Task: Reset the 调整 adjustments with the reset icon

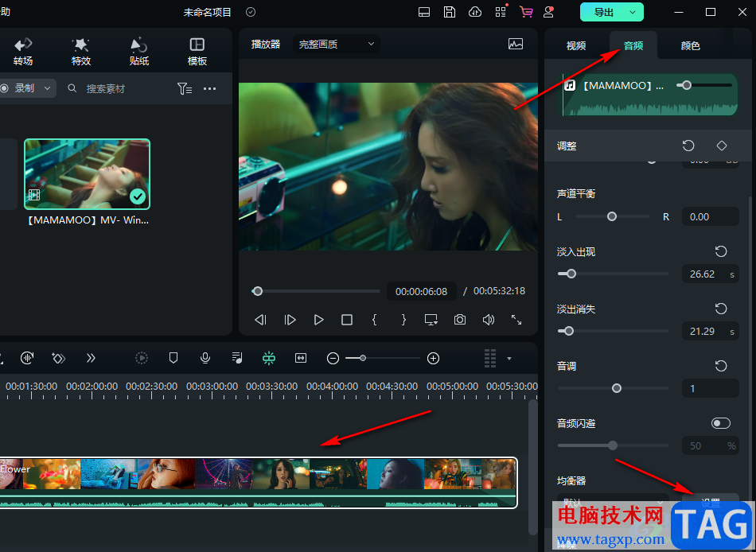Action: pyautogui.click(x=688, y=146)
